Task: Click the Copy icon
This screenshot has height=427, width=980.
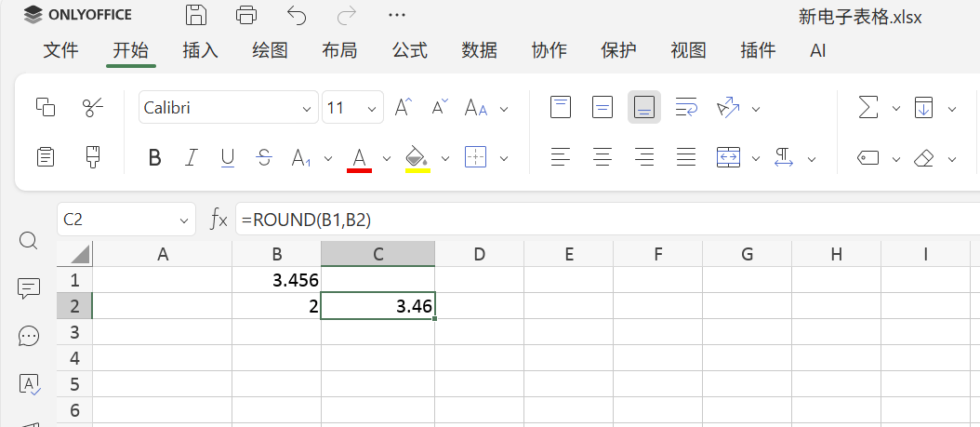Action: point(46,107)
